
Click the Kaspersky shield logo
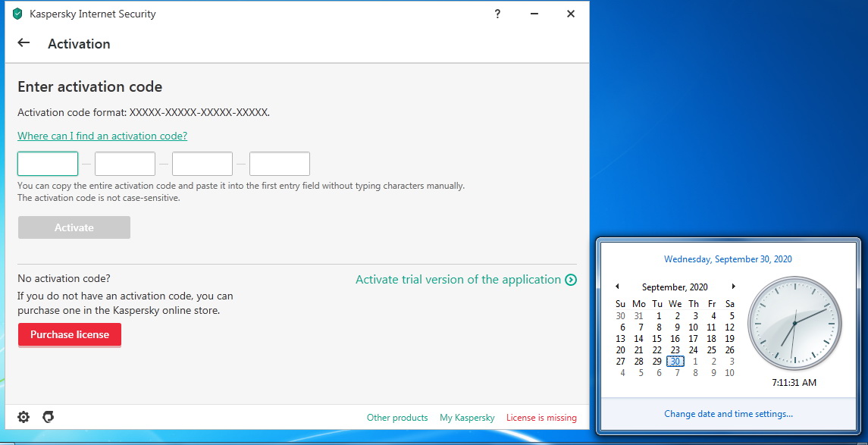tap(17, 14)
